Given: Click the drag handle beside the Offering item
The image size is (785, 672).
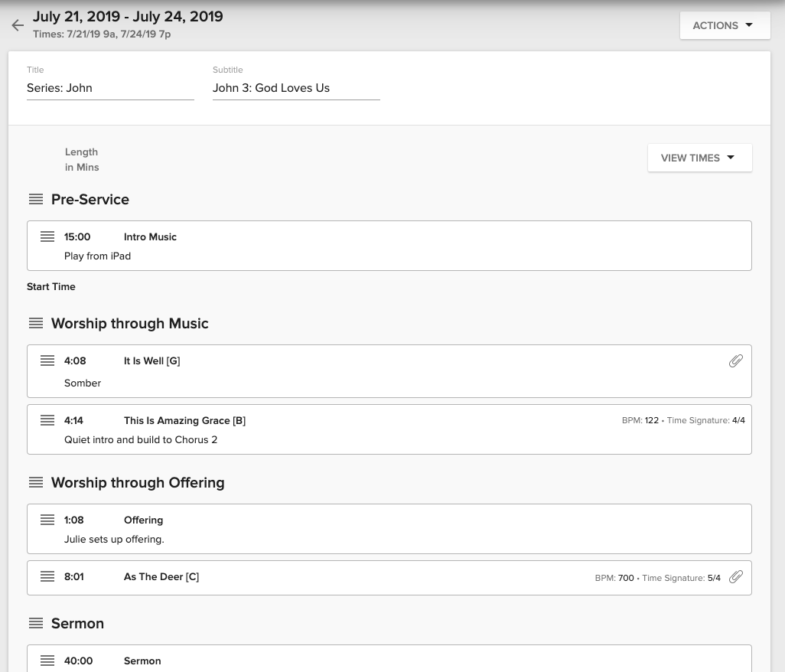Looking at the screenshot, I should click(47, 520).
